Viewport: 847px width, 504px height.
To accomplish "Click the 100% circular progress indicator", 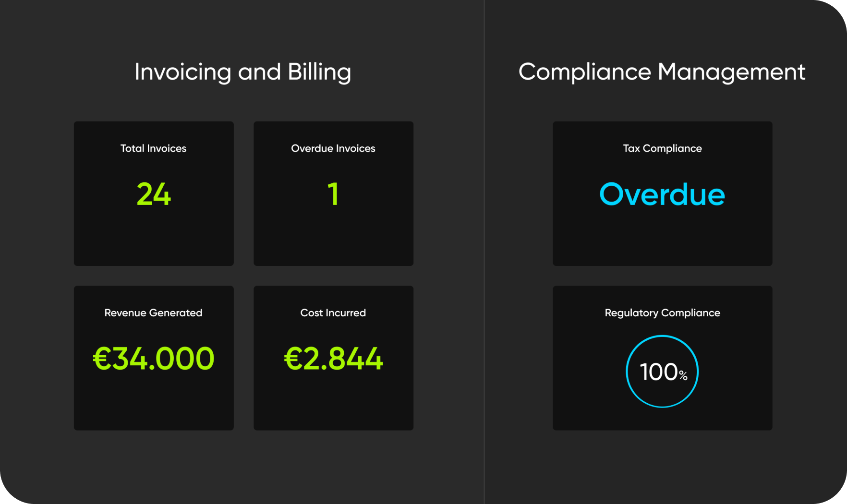I will coord(662,372).
